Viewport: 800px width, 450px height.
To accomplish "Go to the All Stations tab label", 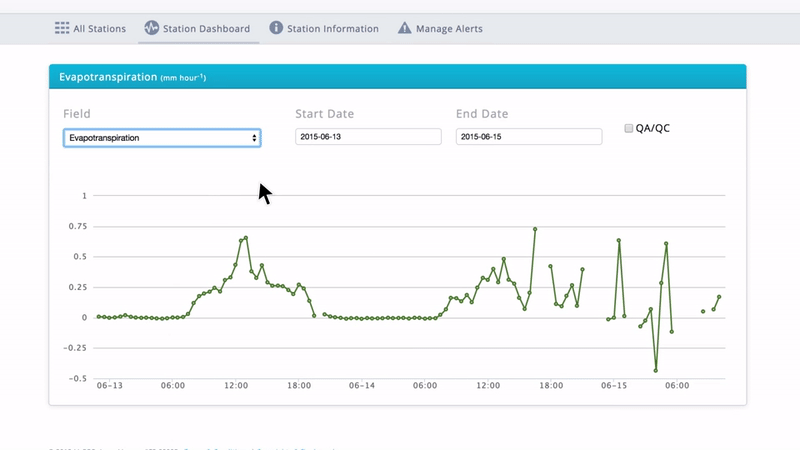I will (x=99, y=29).
